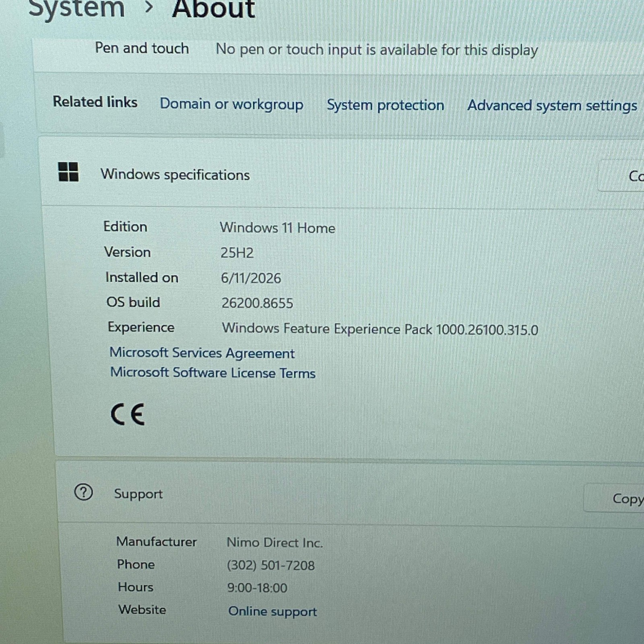Open the Domain or workgroup link

(231, 104)
